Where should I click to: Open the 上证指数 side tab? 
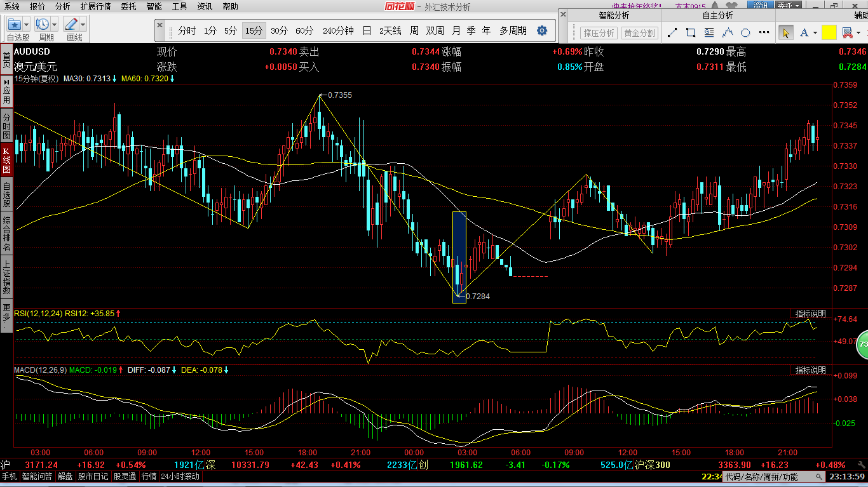tap(6, 276)
